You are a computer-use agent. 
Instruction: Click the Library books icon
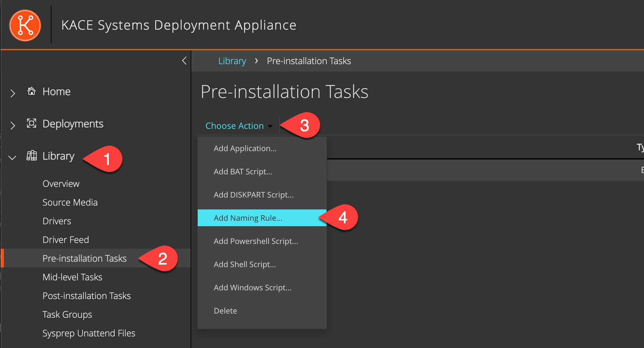(x=31, y=156)
